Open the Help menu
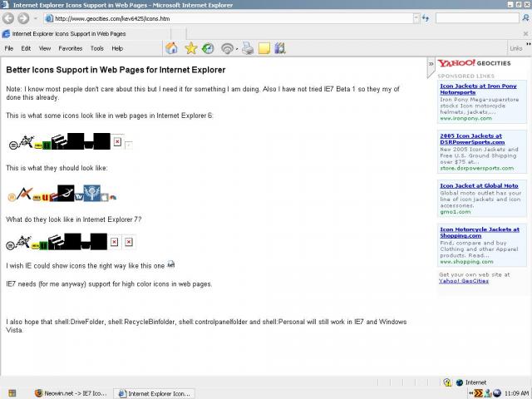 tap(117, 48)
